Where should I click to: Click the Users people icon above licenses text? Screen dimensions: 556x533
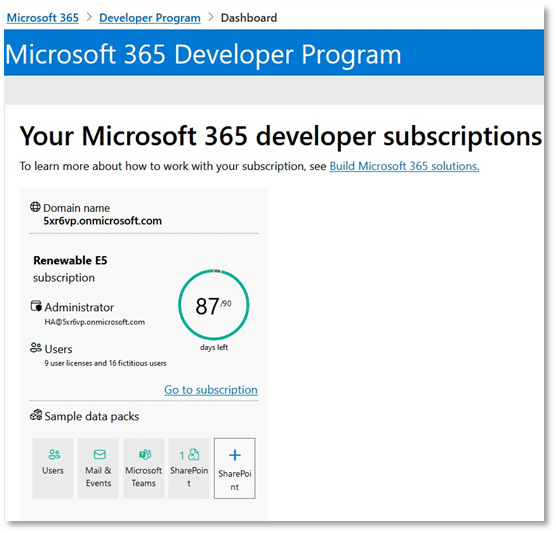click(36, 347)
